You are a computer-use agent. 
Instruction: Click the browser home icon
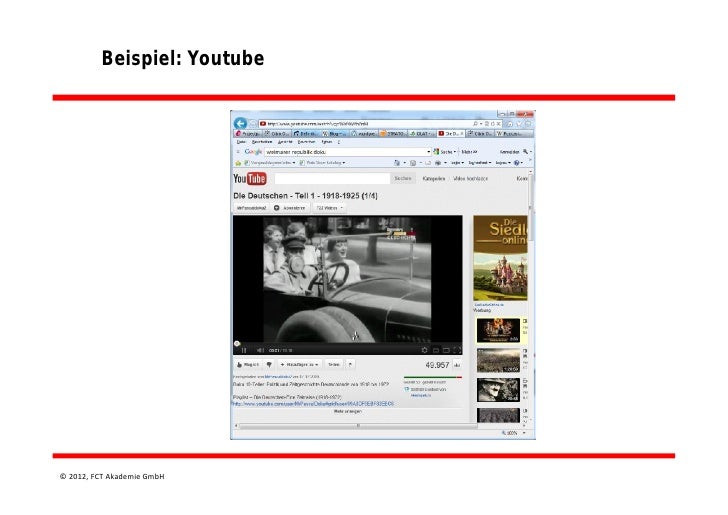(x=510, y=124)
